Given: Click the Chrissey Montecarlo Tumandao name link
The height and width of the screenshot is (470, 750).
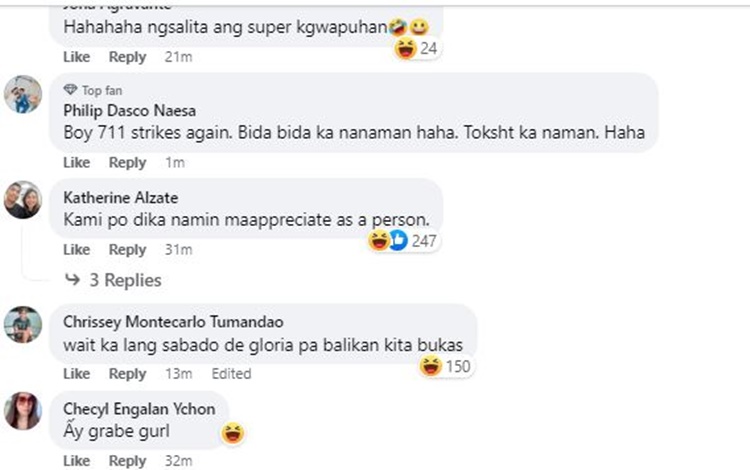Looking at the screenshot, I should click(x=173, y=322).
